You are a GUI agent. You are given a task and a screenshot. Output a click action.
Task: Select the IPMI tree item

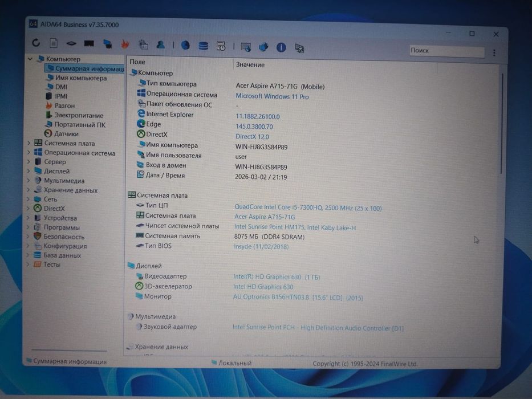point(61,96)
